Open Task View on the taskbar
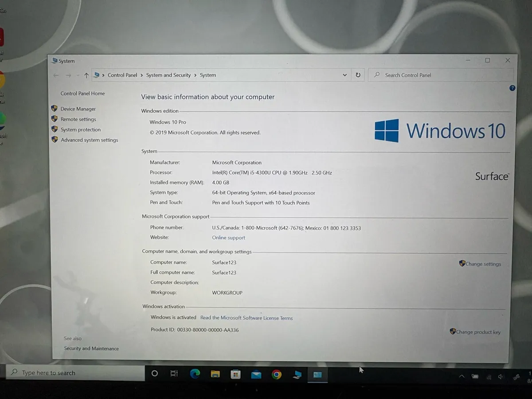This screenshot has width=532, height=399. (x=174, y=374)
